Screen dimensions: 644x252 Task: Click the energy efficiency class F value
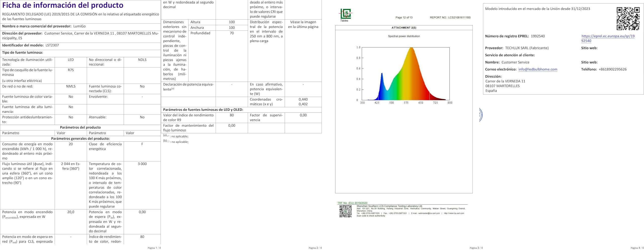142,144
